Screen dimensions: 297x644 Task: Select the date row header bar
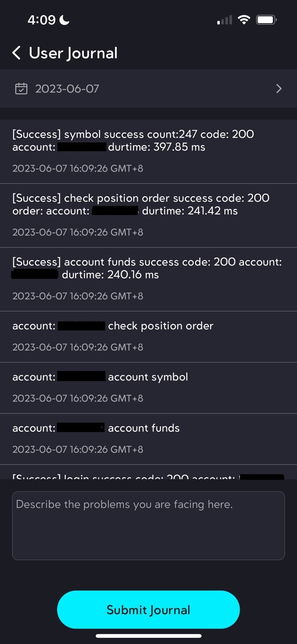(148, 89)
